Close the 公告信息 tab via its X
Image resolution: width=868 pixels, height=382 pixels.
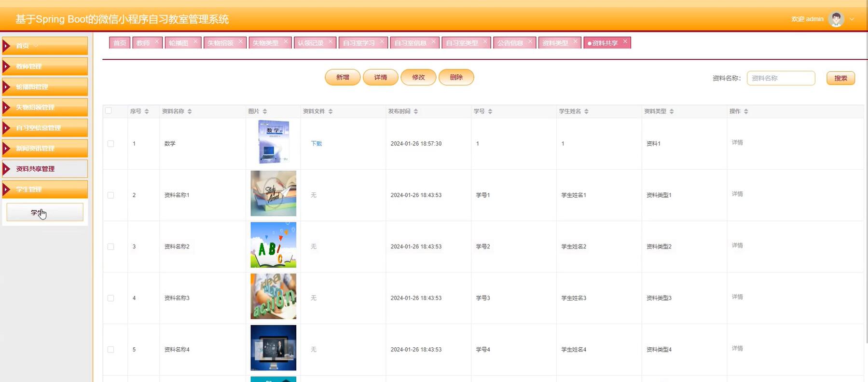530,41
